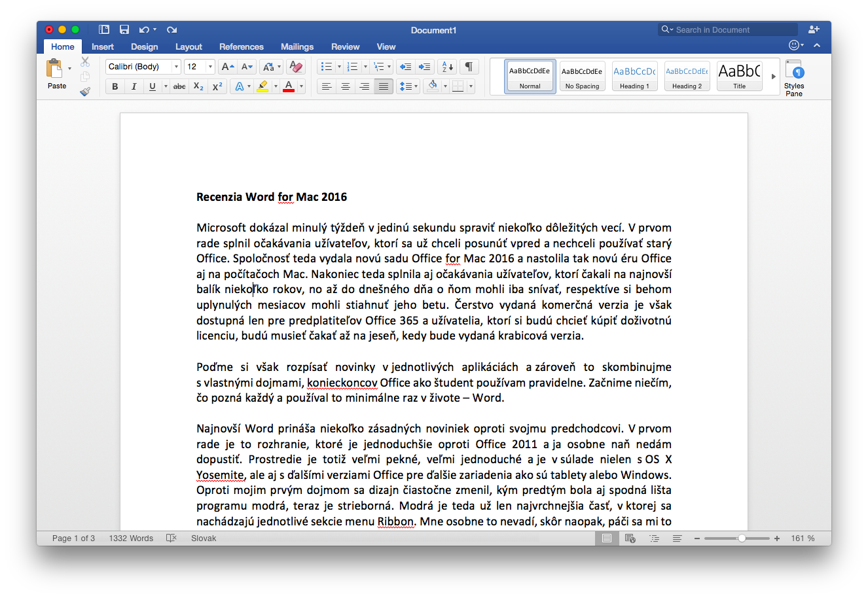868x598 pixels.
Task: Click the Save icon in title bar
Action: pyautogui.click(x=124, y=29)
